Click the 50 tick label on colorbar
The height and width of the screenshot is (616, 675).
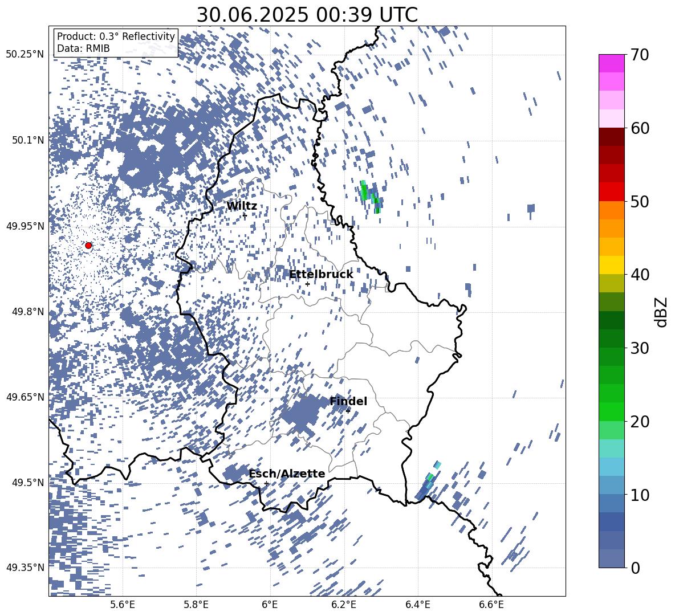click(640, 202)
